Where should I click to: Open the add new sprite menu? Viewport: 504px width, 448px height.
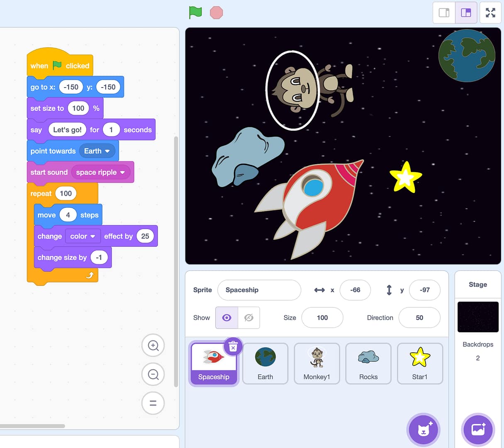click(x=423, y=430)
